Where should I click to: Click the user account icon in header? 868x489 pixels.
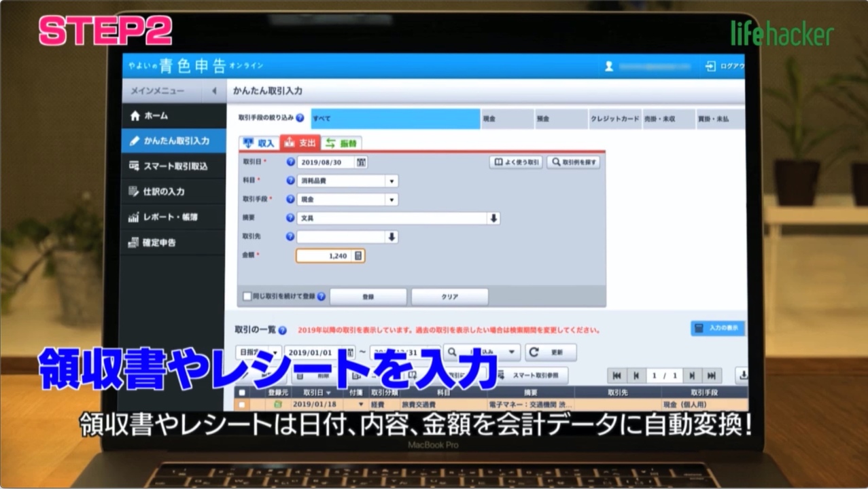point(609,67)
